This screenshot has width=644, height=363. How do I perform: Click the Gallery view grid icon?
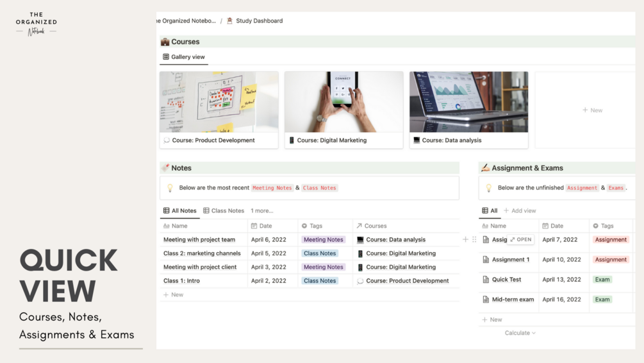[166, 56]
